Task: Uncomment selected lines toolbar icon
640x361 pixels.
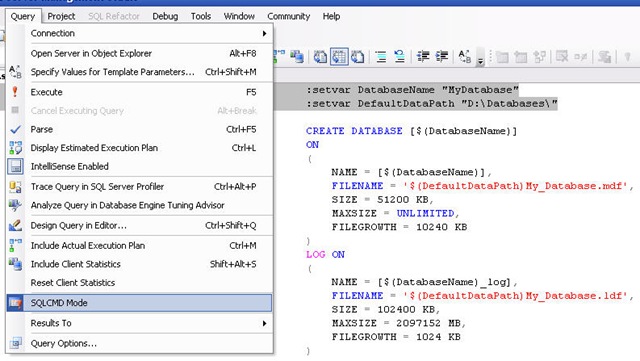Action: (x=399, y=57)
